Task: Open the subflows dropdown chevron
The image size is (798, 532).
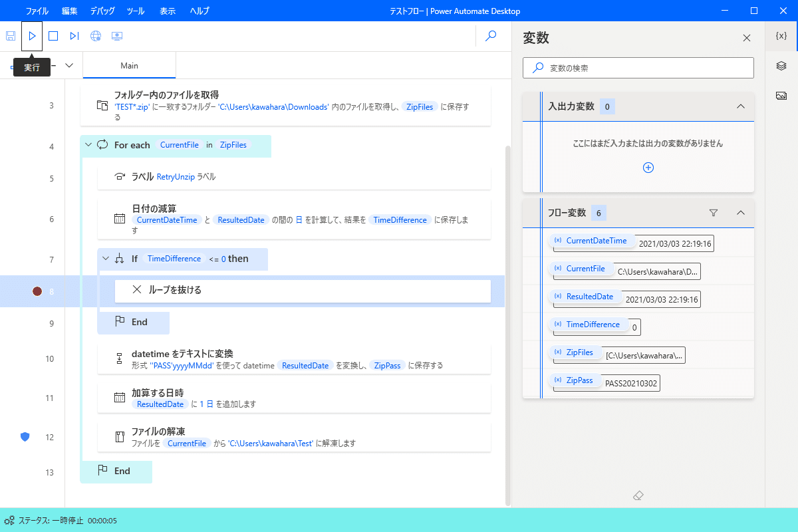Action: click(68, 66)
